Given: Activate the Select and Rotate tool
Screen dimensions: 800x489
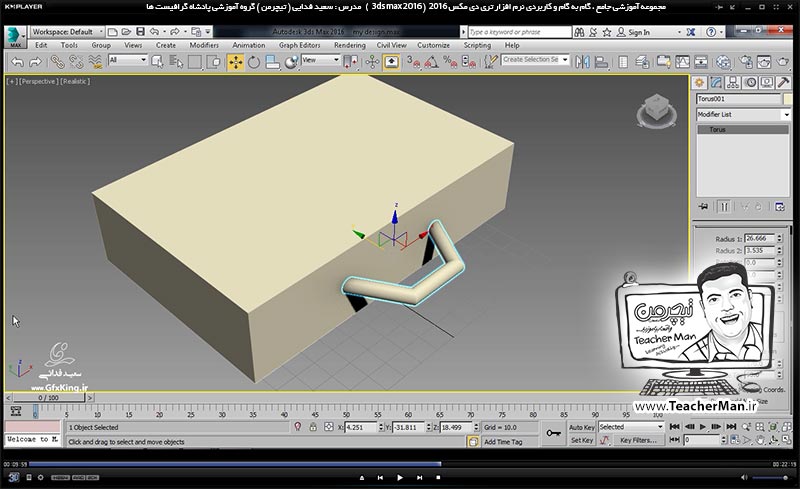Looking at the screenshot, I should [x=254, y=62].
